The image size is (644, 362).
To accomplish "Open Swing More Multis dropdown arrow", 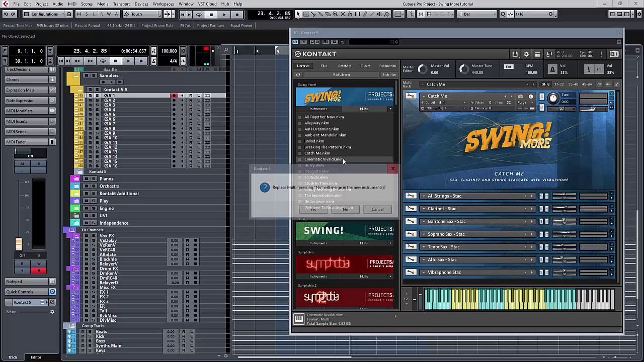I will pyautogui.click(x=390, y=109).
